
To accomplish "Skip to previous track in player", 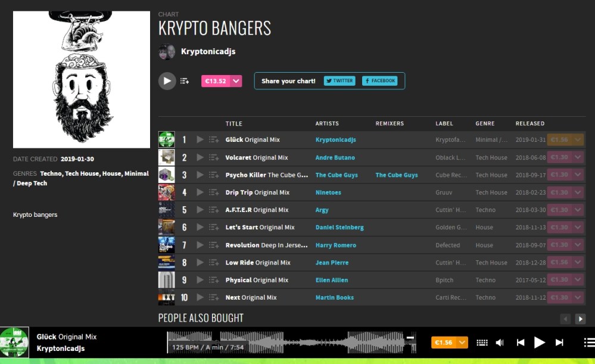I will click(520, 343).
